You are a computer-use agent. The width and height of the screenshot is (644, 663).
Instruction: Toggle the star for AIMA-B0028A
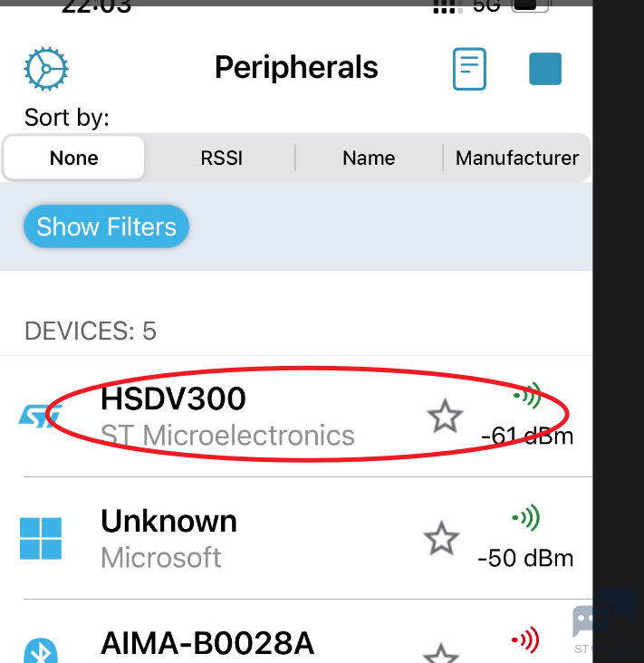441,655
